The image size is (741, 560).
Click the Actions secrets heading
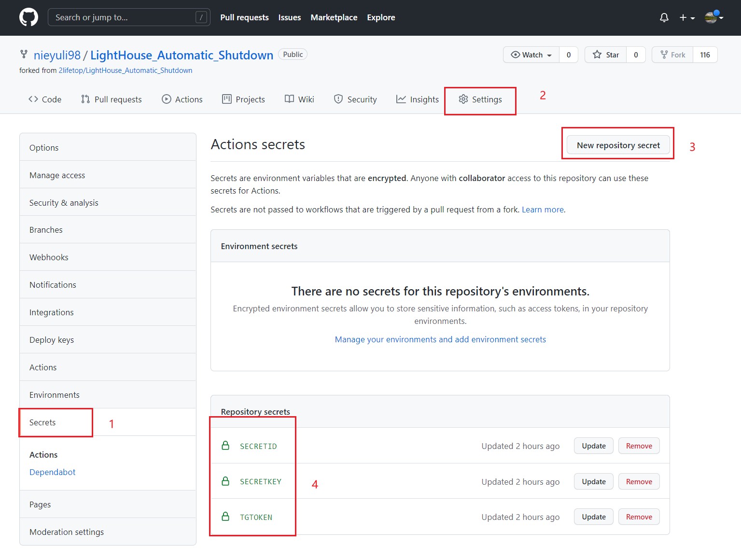(x=258, y=144)
